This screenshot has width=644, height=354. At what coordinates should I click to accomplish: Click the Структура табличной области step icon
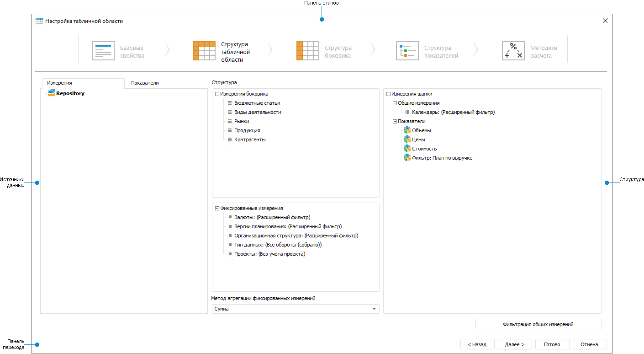click(204, 51)
